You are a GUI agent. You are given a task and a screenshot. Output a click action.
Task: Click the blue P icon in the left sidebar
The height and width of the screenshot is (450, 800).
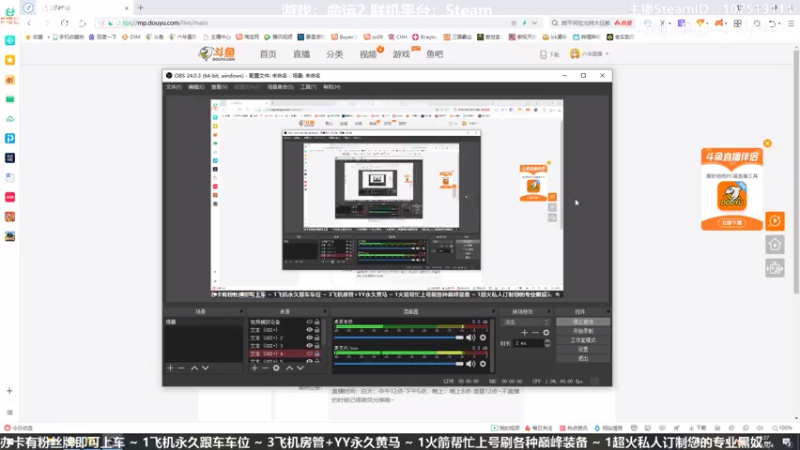(10, 138)
